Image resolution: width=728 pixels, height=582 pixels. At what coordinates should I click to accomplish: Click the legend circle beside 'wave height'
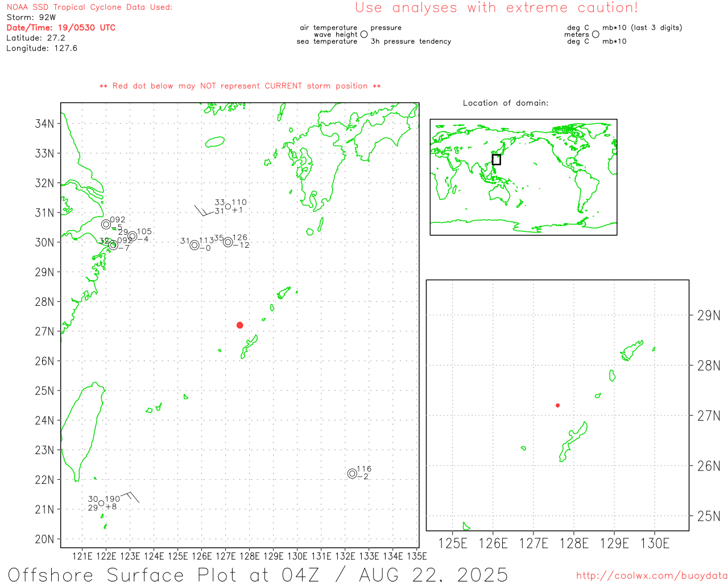point(364,34)
